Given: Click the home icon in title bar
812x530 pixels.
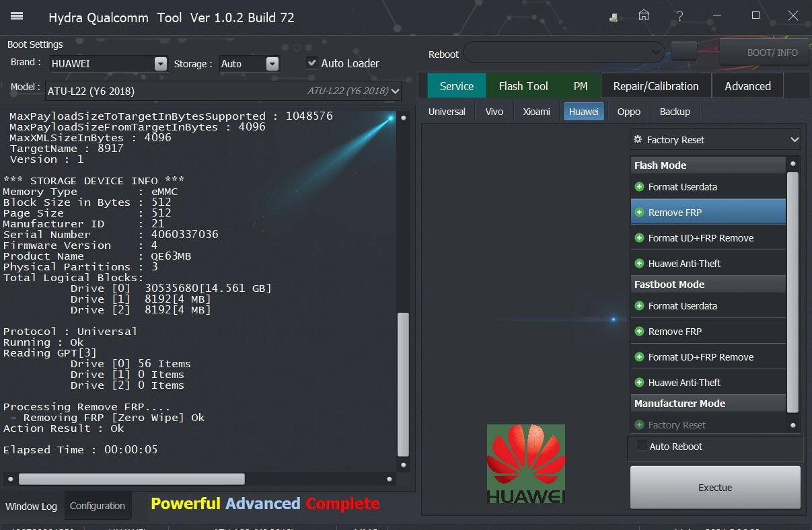Looking at the screenshot, I should tap(644, 15).
